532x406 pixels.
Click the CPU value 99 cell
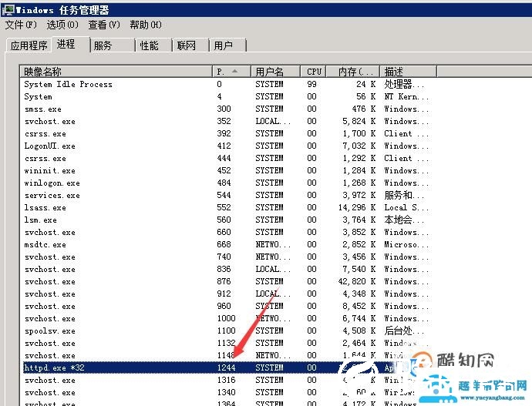point(311,84)
